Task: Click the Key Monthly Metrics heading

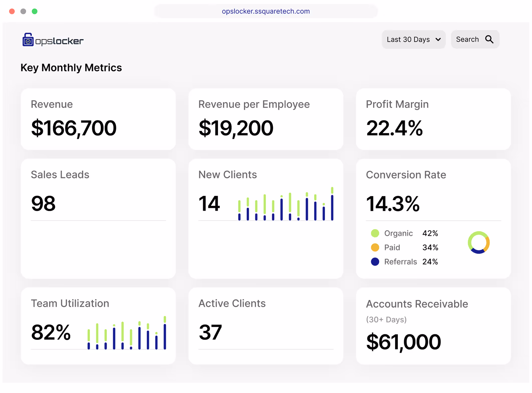Action: (x=71, y=68)
